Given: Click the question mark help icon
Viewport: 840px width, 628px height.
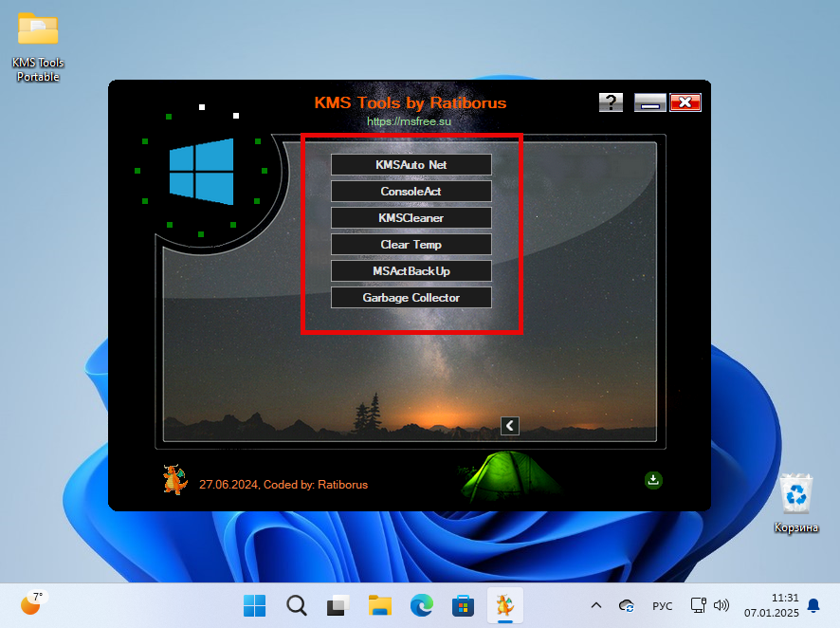Looking at the screenshot, I should 612,102.
